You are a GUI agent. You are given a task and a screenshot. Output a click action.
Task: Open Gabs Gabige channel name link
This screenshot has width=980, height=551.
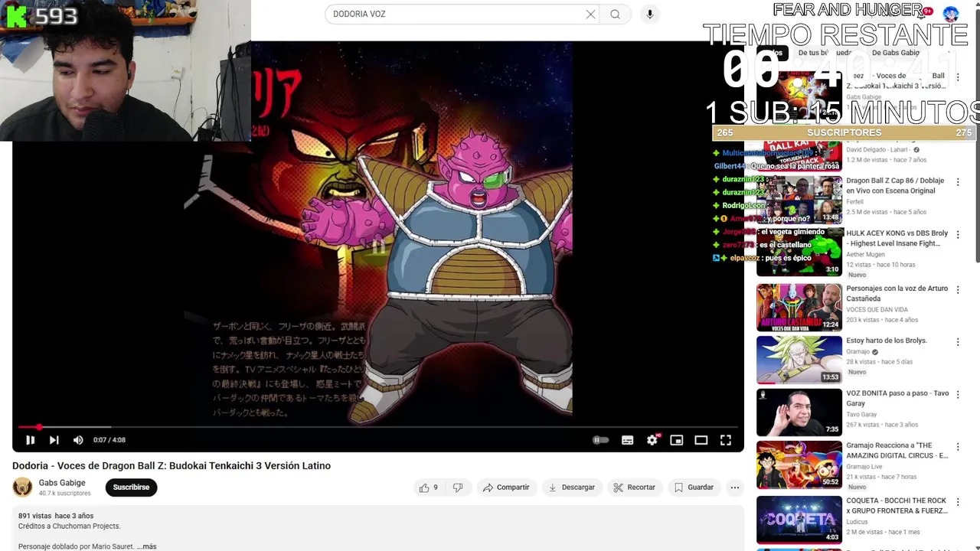click(62, 483)
